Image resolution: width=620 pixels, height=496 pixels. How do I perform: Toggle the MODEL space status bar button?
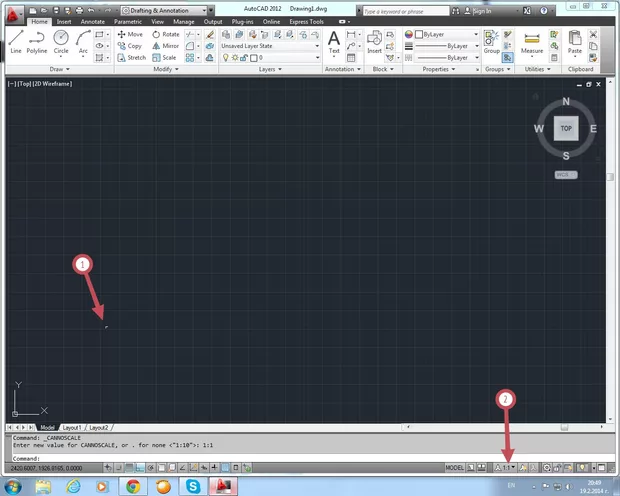tap(454, 467)
